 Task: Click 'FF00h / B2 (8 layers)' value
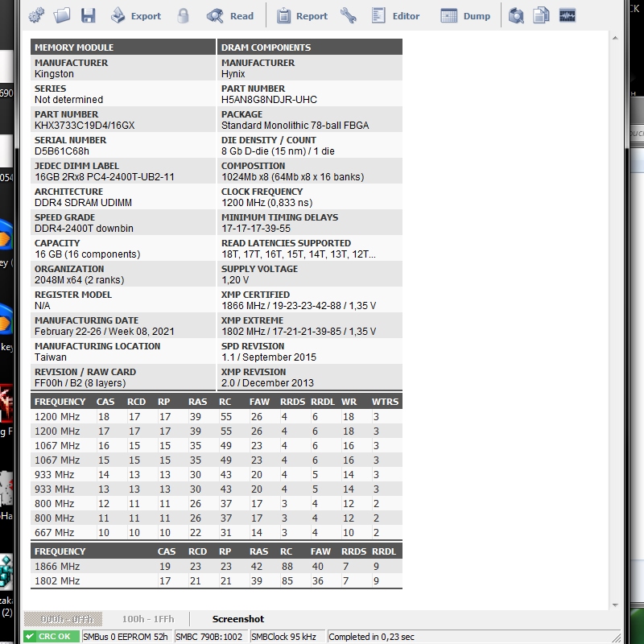(x=80, y=383)
